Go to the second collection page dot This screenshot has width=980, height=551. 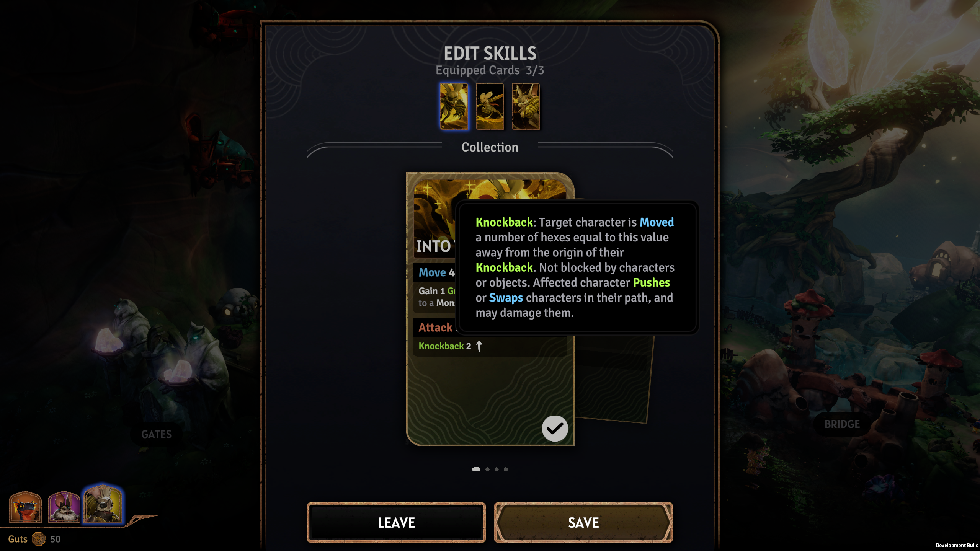[x=487, y=469]
